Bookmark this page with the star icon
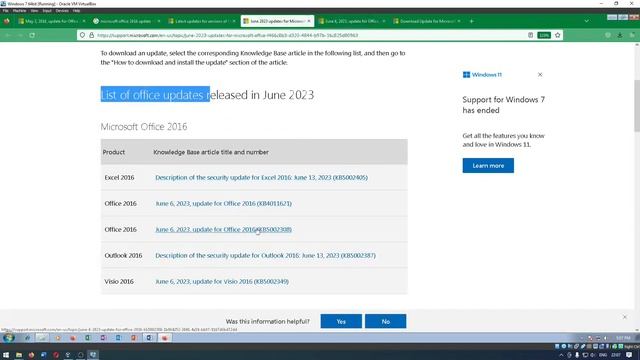The image size is (640, 360). click(x=558, y=35)
